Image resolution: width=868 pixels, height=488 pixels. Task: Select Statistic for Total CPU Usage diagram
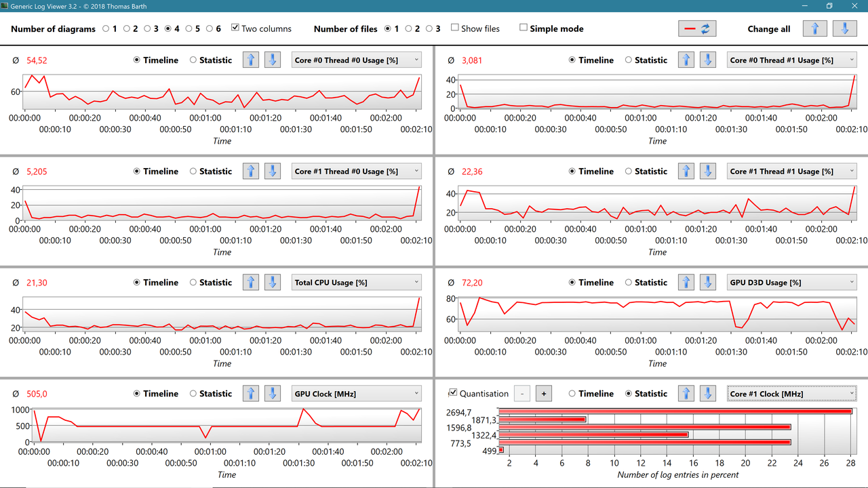tap(193, 282)
